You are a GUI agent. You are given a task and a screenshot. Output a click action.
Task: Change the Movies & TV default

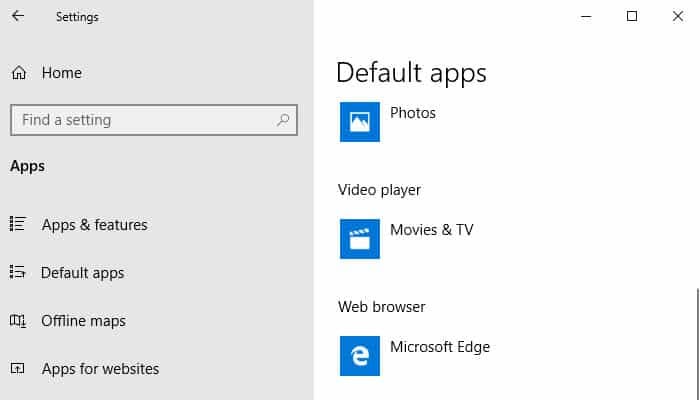pyautogui.click(x=432, y=230)
